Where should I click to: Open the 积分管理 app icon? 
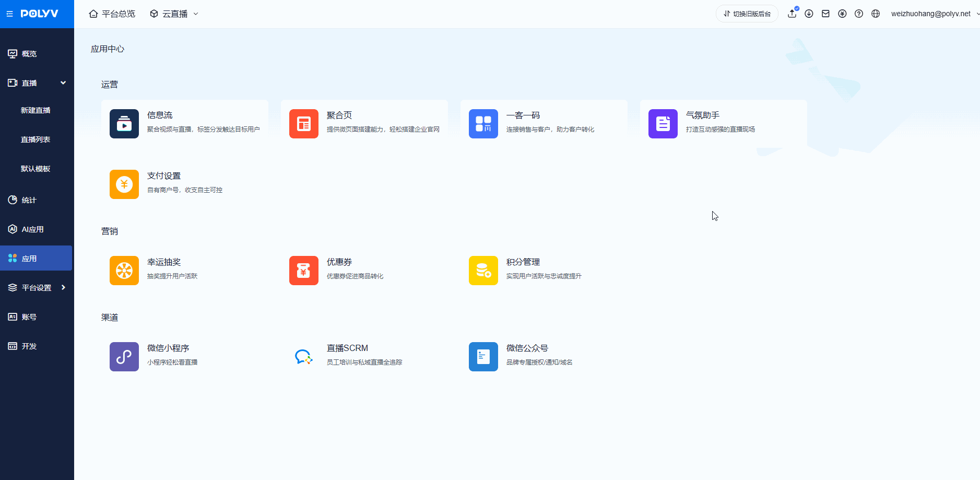483,271
